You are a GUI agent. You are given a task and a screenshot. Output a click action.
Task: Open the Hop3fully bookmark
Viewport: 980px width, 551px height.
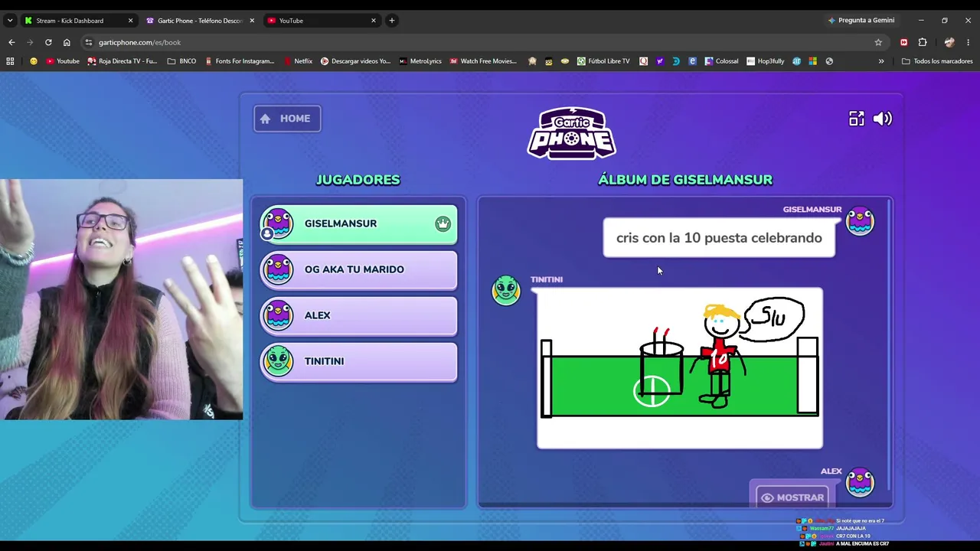pyautogui.click(x=766, y=61)
